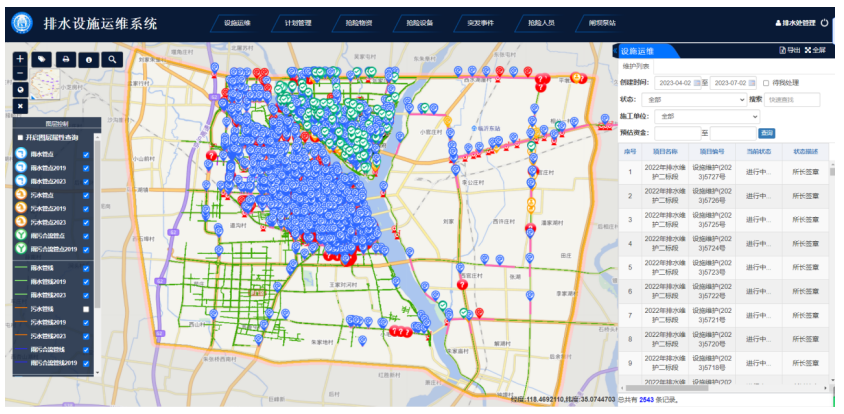Click the 雨污合流管点 layer legend icon
Viewport: 844px width, 414px height.
20,235
